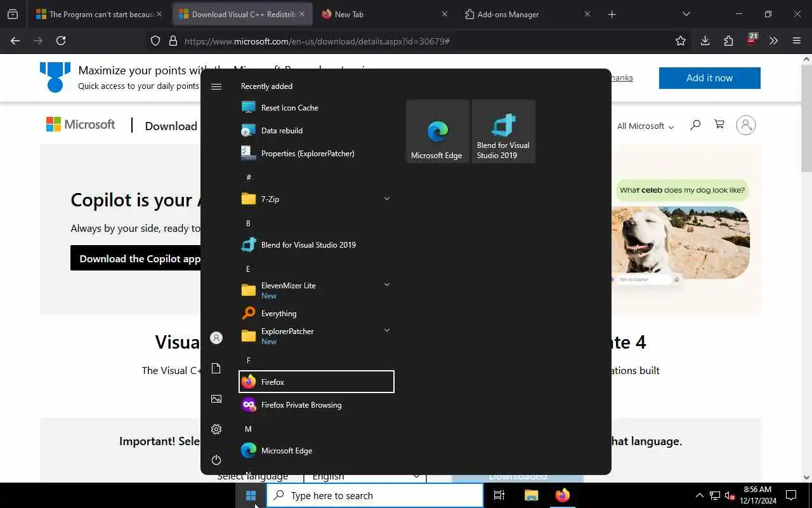Open the shopping cart icon
This screenshot has width=812, height=508.
click(x=719, y=124)
